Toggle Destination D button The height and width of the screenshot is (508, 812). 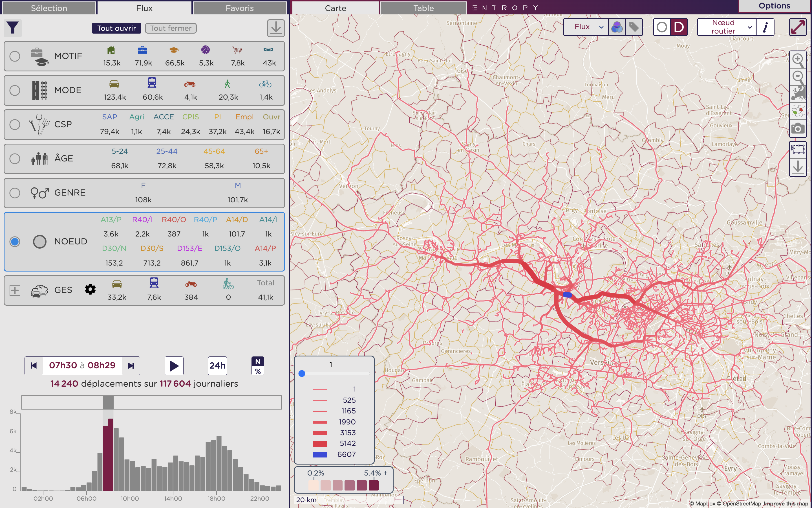pos(679,27)
